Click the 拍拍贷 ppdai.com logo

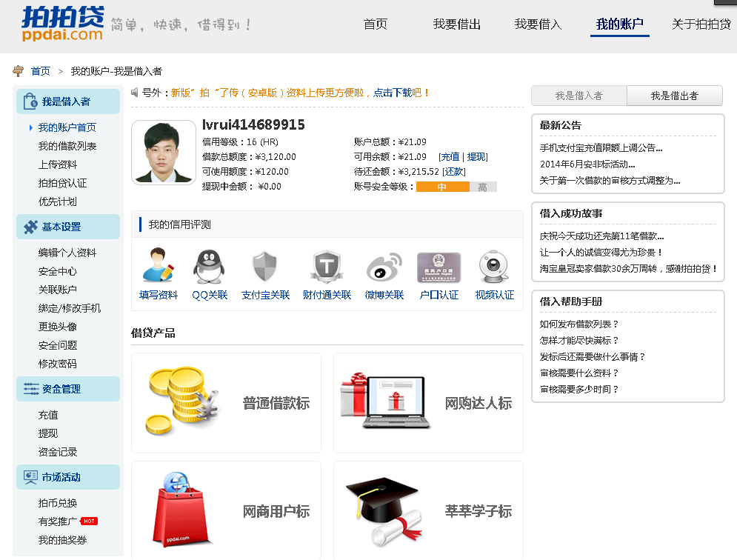[x=62, y=24]
